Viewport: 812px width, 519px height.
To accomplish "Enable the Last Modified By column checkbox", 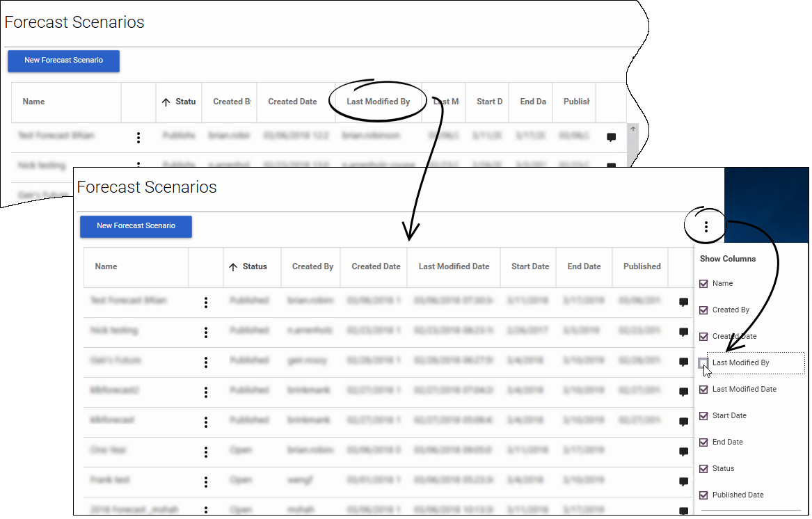I will [x=703, y=363].
